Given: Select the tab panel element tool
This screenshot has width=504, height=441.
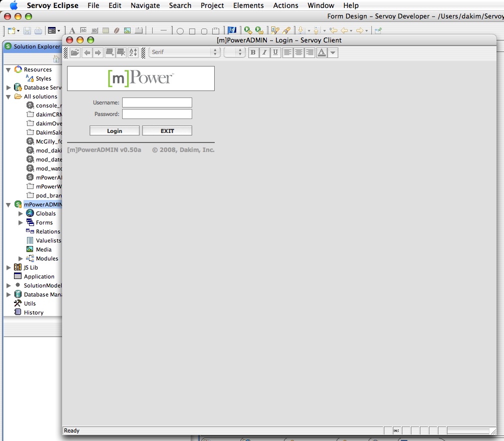Looking at the screenshot, I should (x=139, y=30).
